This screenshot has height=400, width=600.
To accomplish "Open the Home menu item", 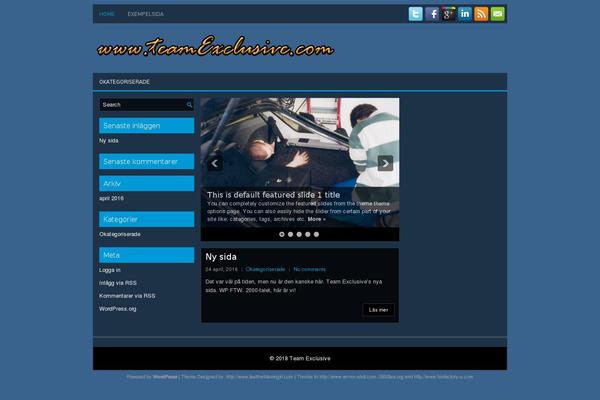I will [x=107, y=14].
